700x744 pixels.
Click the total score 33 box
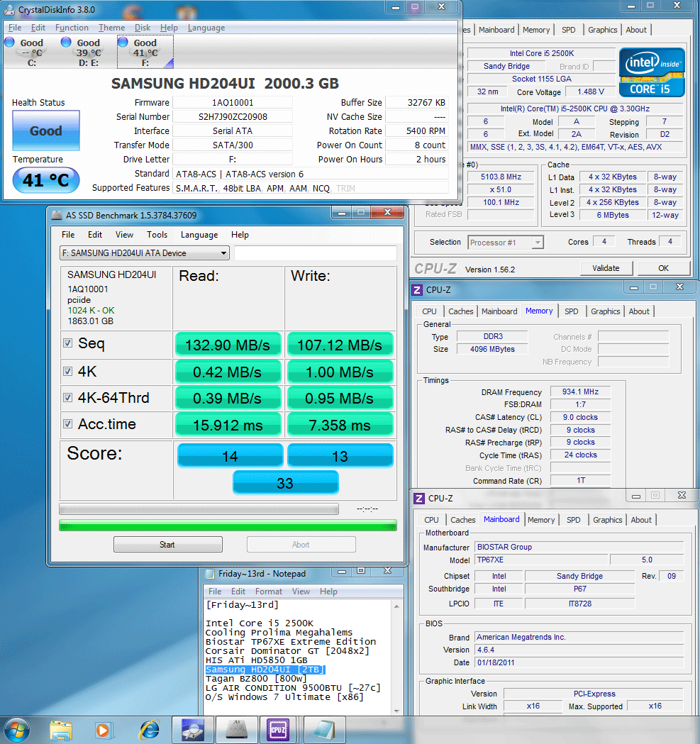(285, 483)
